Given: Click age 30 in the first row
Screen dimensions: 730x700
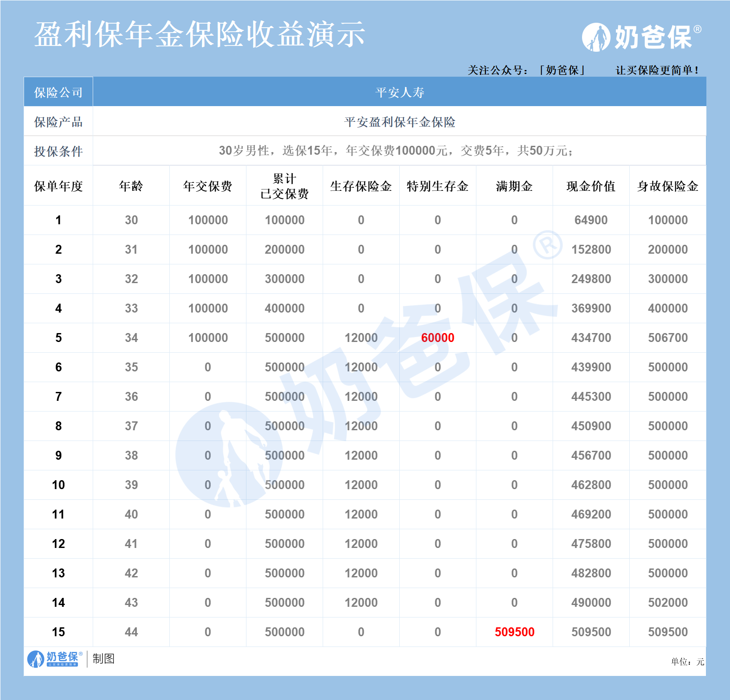Looking at the screenshot, I should click(x=131, y=220).
